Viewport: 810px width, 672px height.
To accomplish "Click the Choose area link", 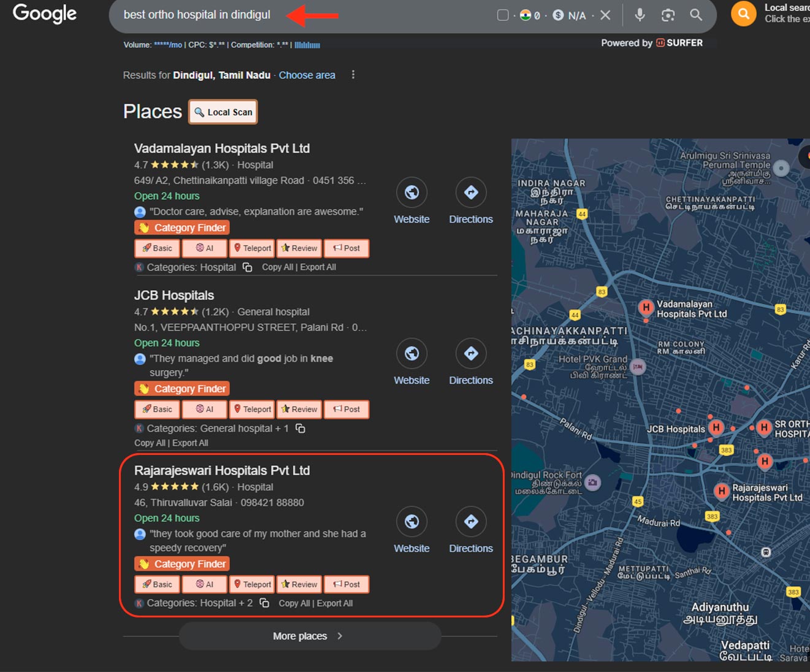I will [307, 75].
